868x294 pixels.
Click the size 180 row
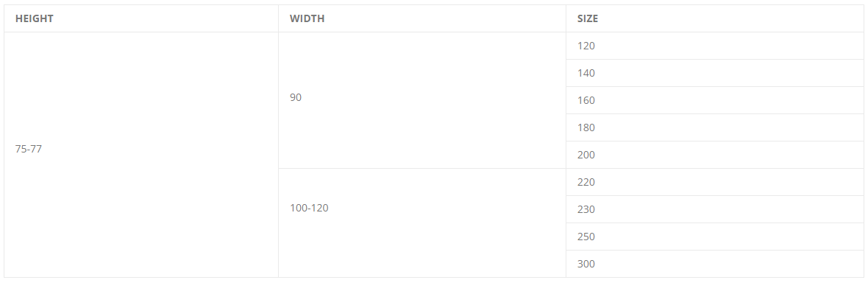[x=715, y=127]
